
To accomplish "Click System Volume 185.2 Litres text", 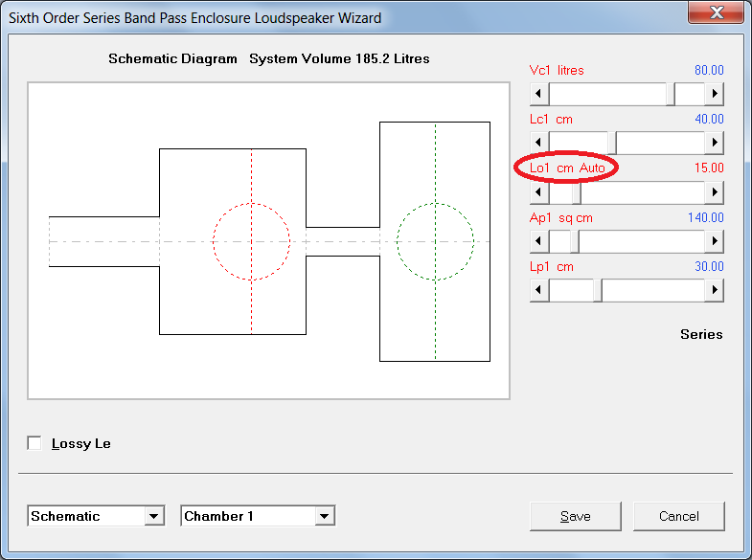I will [x=339, y=59].
